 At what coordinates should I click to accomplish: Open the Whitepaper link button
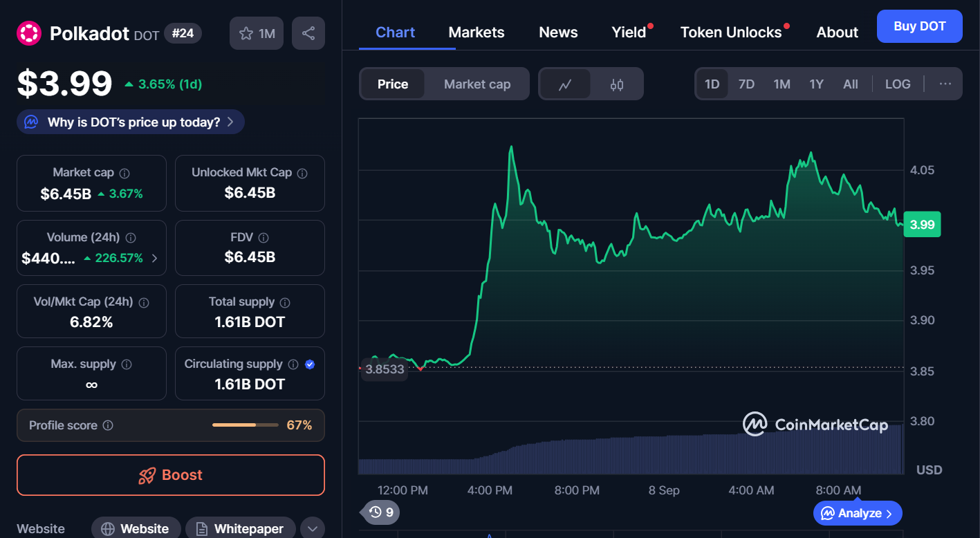coord(240,528)
